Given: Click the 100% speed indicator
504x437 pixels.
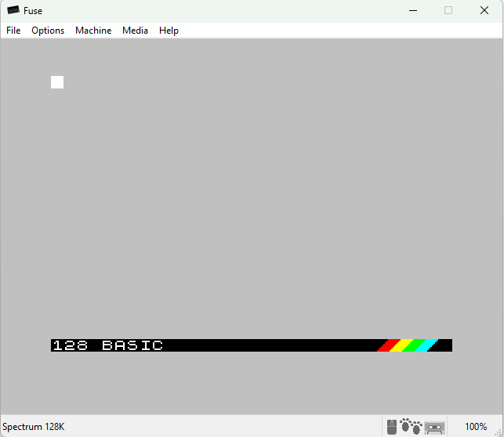Looking at the screenshot, I should tap(476, 427).
